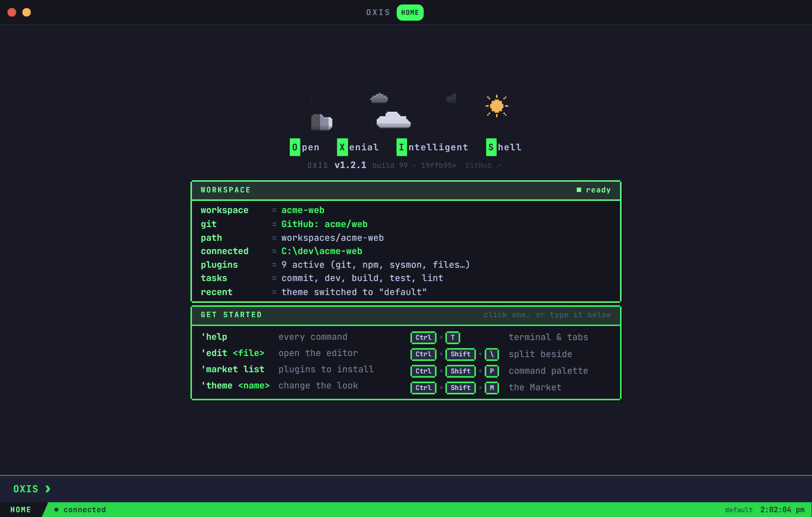
Task: Click build 99 · 19ffb95* text
Action: pyautogui.click(x=414, y=165)
